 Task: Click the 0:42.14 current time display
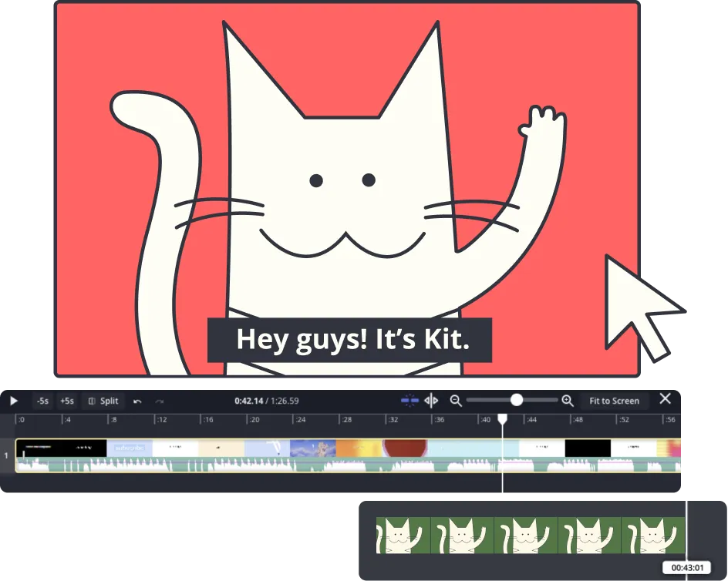248,401
